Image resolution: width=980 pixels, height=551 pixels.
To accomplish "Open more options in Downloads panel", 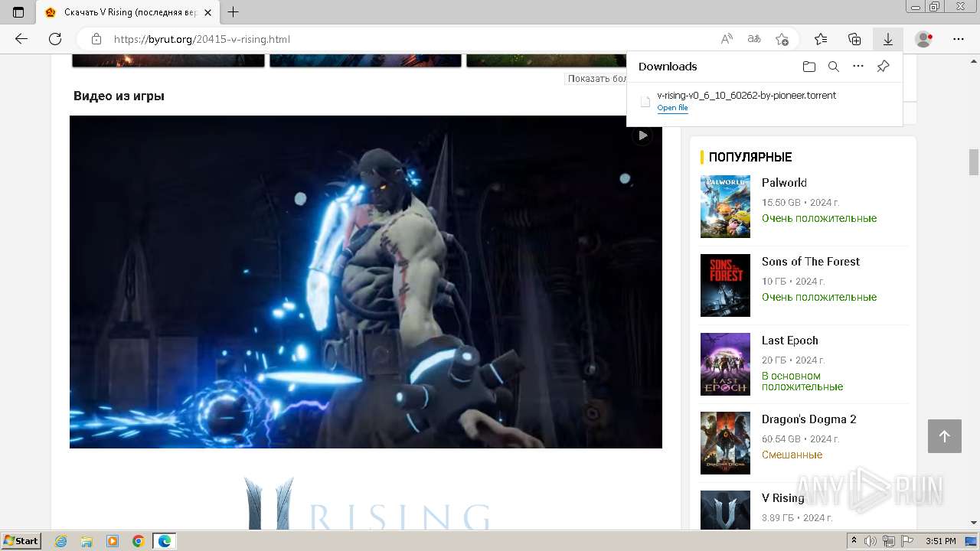I will 858,67.
